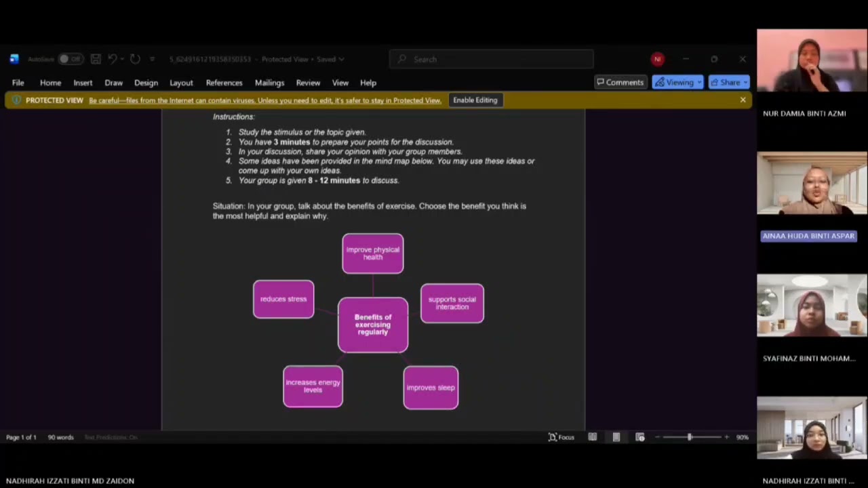
Task: Click the 'Instructions:' heading text
Action: 234,117
